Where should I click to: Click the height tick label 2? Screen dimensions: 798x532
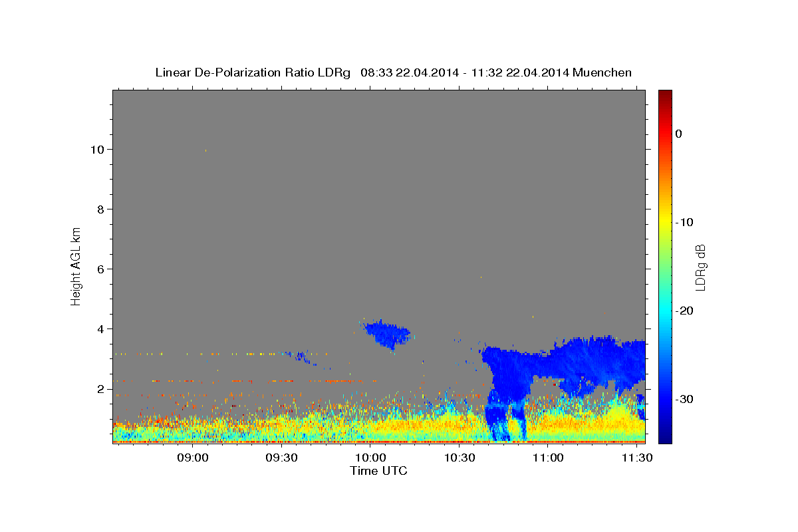tap(102, 389)
